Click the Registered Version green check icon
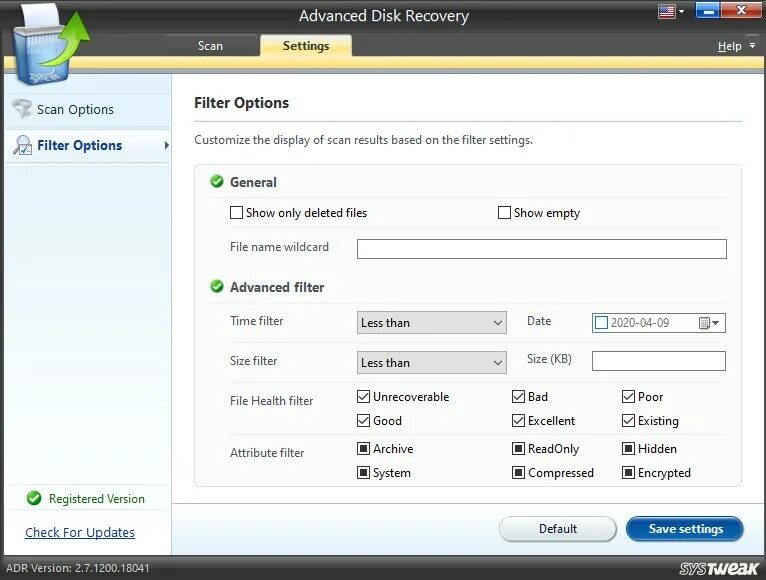766x580 pixels. point(34,498)
